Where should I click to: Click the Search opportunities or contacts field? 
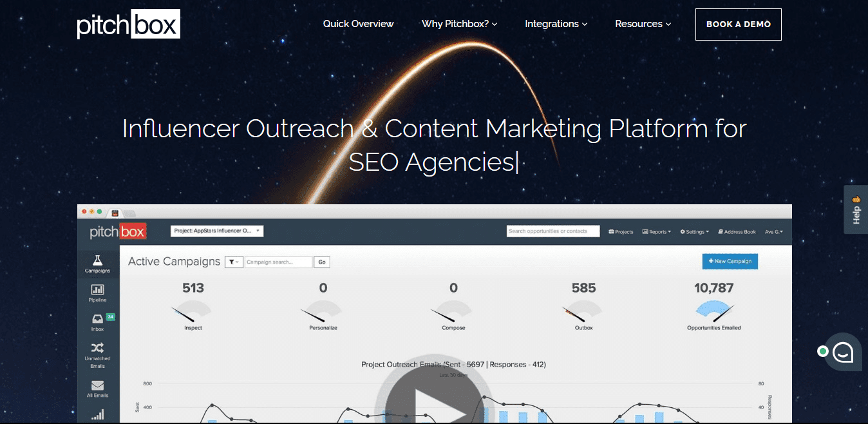point(553,231)
